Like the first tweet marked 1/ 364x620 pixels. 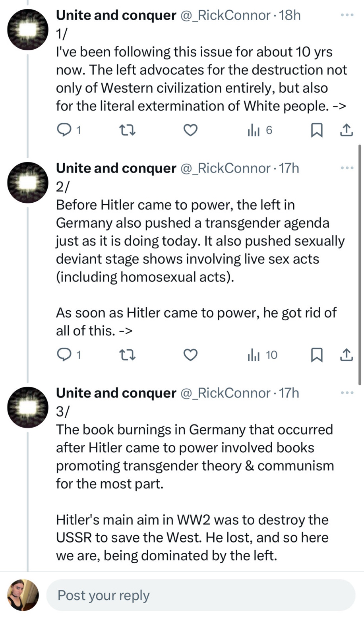(x=190, y=130)
